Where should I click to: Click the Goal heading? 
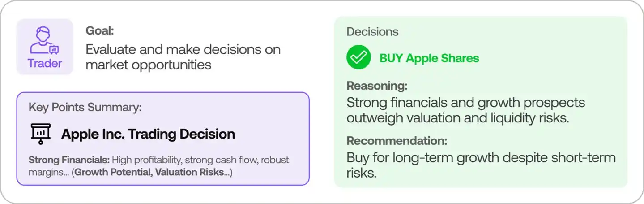point(100,31)
